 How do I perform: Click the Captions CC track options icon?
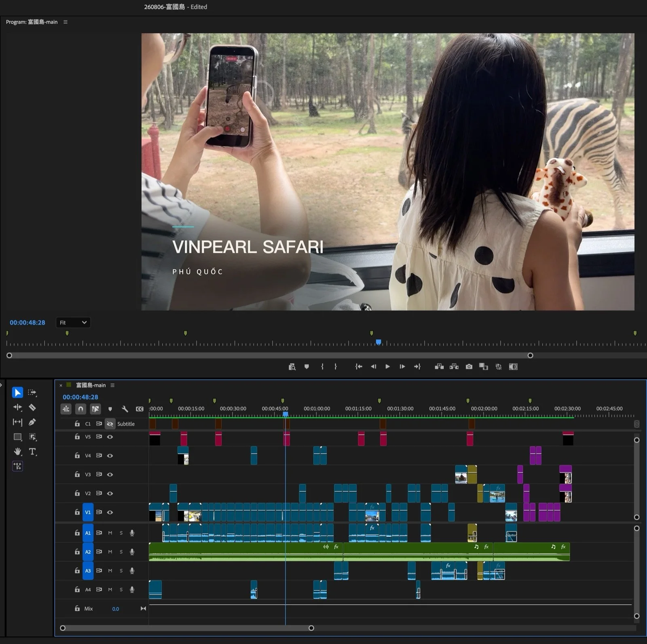click(140, 409)
